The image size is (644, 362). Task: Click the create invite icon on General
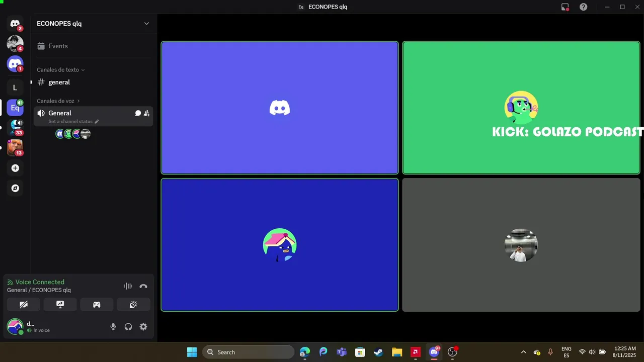pyautogui.click(x=146, y=113)
